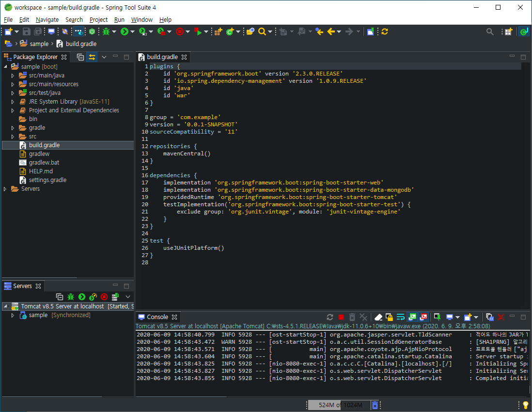Click the New file wizard icon
The height and width of the screenshot is (412, 532).
[x=9, y=31]
